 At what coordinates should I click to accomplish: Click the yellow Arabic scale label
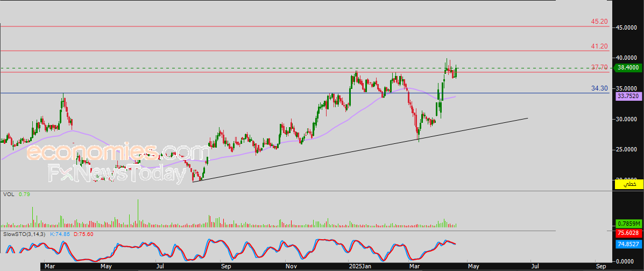coord(629,184)
